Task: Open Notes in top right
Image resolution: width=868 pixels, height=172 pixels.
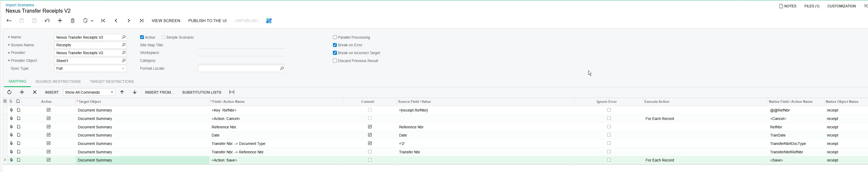Action: click(x=787, y=6)
